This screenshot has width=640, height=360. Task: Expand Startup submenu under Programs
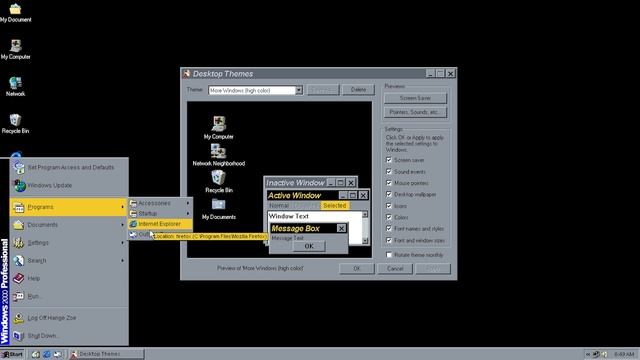point(160,213)
